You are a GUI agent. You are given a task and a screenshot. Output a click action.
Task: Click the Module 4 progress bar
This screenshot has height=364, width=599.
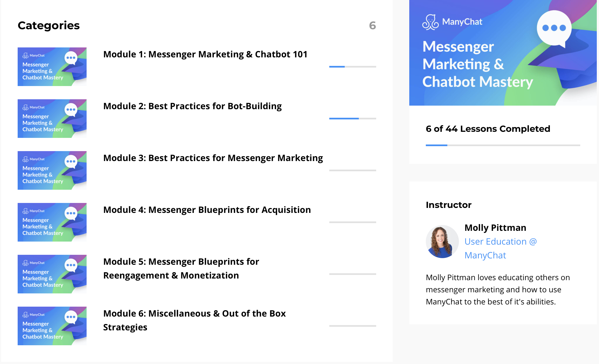(x=353, y=222)
